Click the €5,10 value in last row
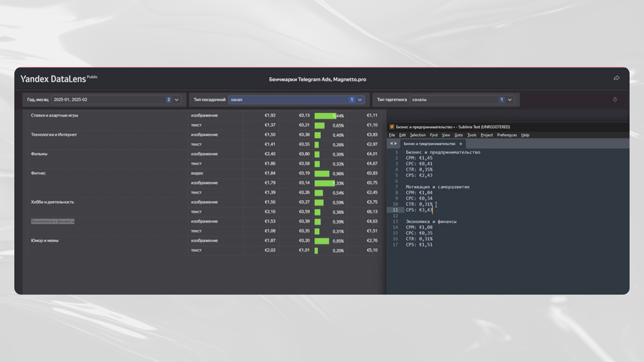This screenshot has width=644, height=362. (372, 250)
